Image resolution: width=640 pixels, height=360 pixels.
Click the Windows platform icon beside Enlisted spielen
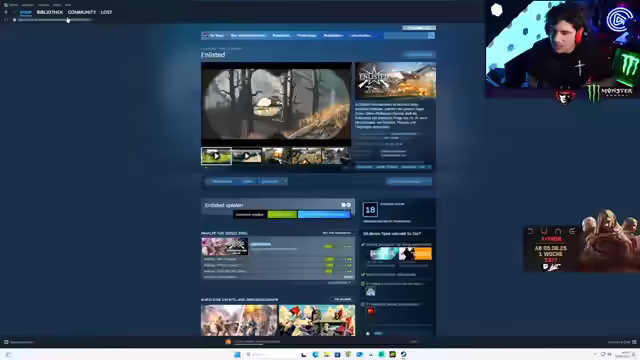(x=343, y=205)
